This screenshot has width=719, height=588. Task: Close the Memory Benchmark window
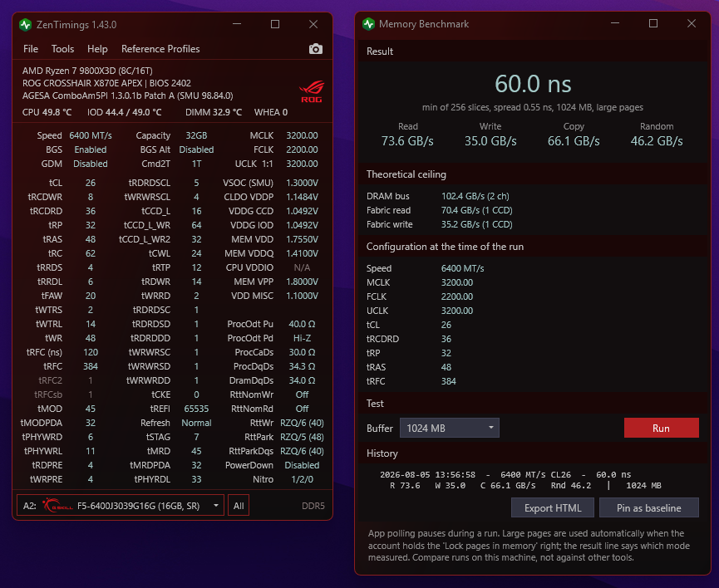tap(692, 24)
